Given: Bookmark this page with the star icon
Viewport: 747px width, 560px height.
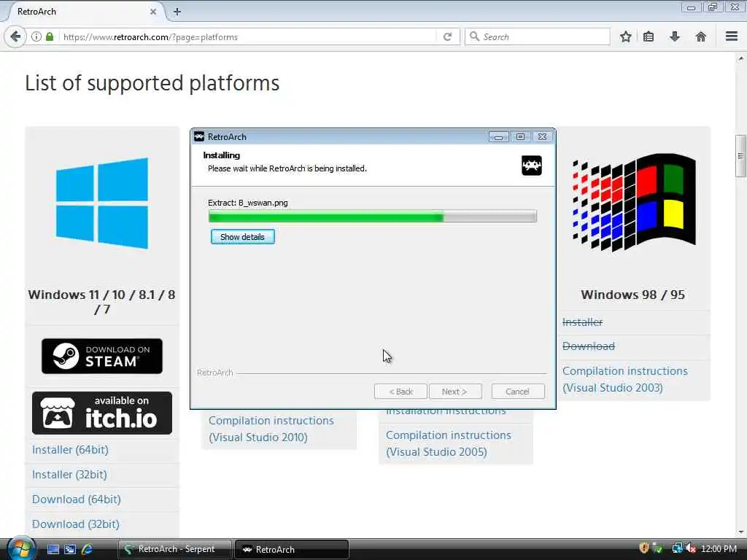Looking at the screenshot, I should (625, 36).
